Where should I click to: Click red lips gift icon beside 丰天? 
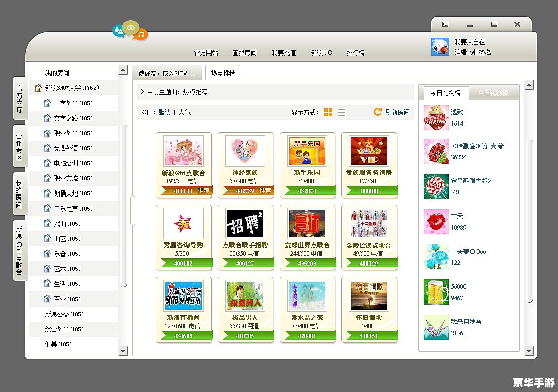[x=436, y=222]
